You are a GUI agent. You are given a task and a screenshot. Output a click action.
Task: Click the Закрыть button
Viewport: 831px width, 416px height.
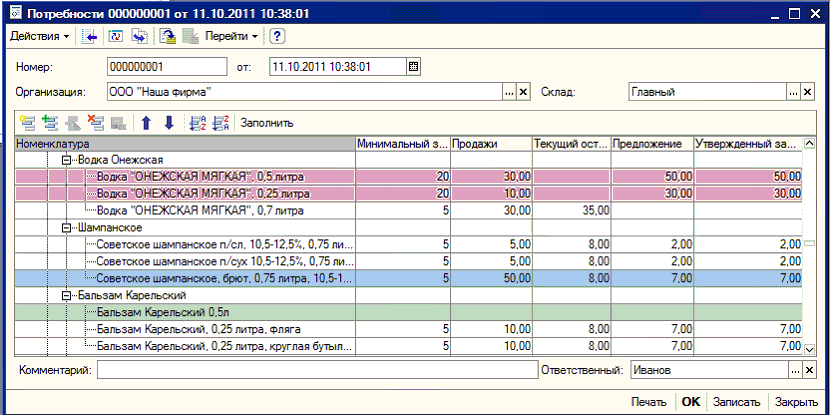[796, 402]
